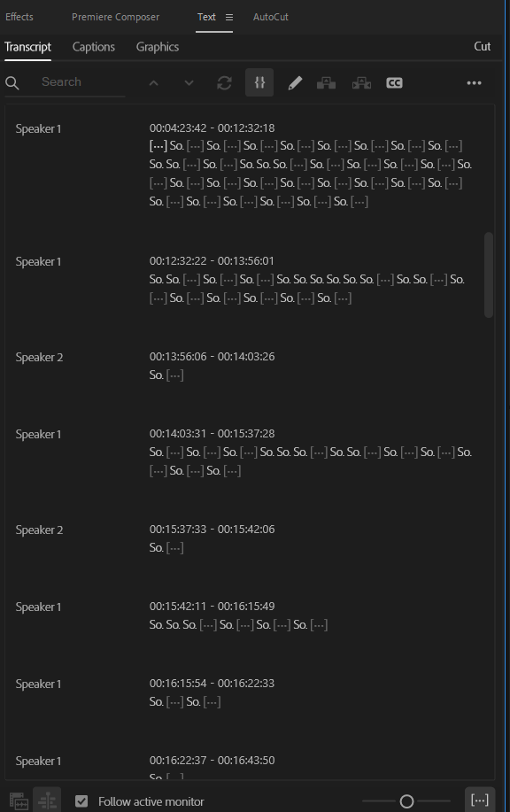This screenshot has height=812, width=510.
Task: Toggle the Follow active monitor checkbox
Action: pyautogui.click(x=81, y=800)
